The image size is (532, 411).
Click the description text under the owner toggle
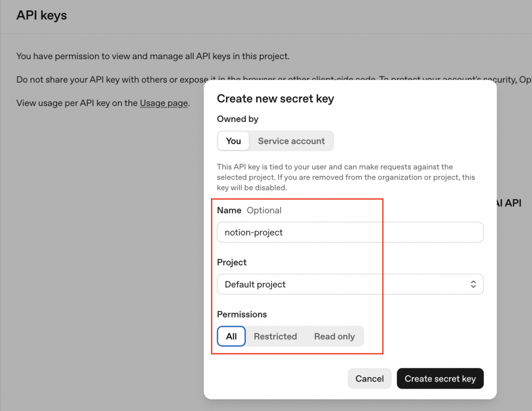pos(345,177)
